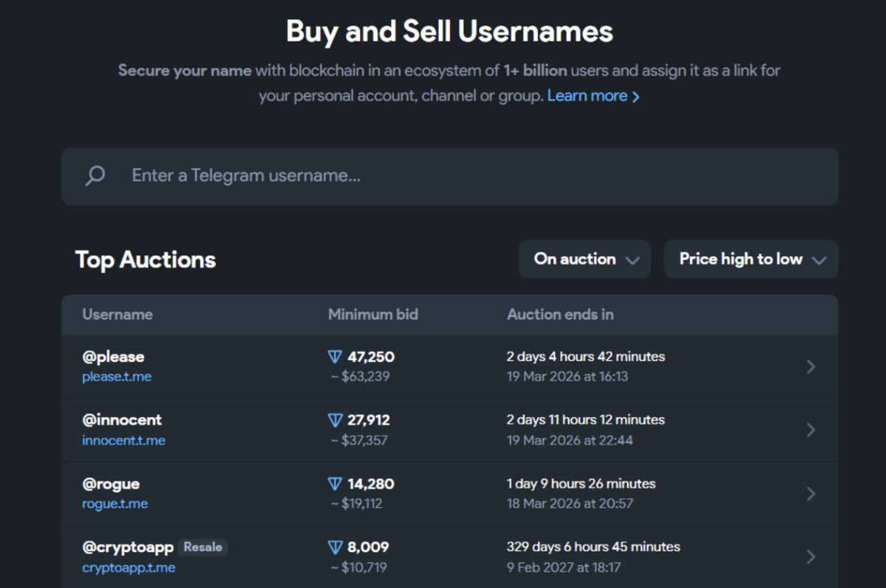Click the TON icon beside 47,250
This screenshot has height=588, width=886.
tap(335, 357)
